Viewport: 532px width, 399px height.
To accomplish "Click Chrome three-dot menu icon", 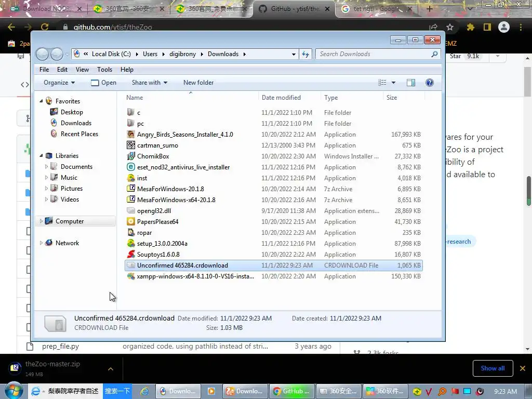I will pyautogui.click(x=521, y=27).
